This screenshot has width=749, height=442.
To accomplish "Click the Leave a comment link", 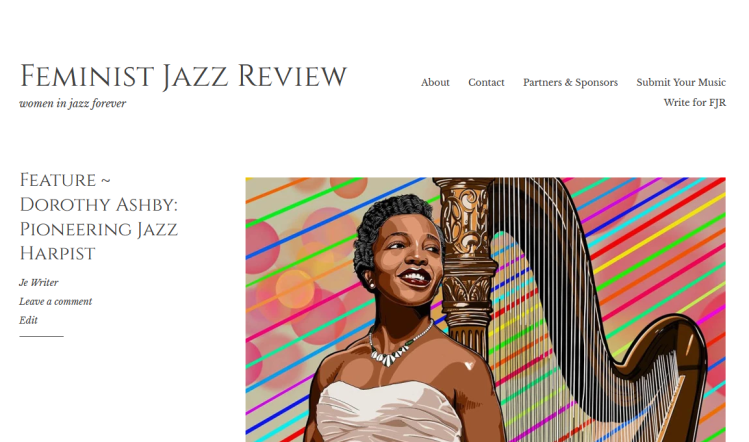I will [x=55, y=301].
